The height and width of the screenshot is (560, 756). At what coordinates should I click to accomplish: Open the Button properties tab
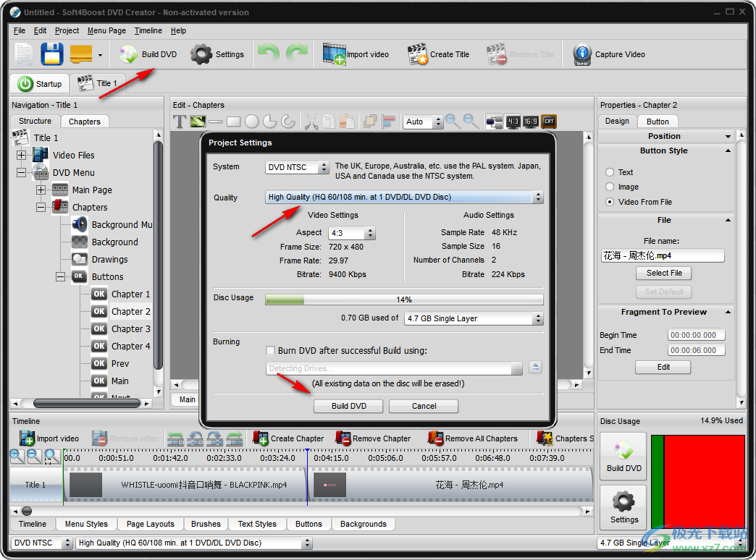658,122
